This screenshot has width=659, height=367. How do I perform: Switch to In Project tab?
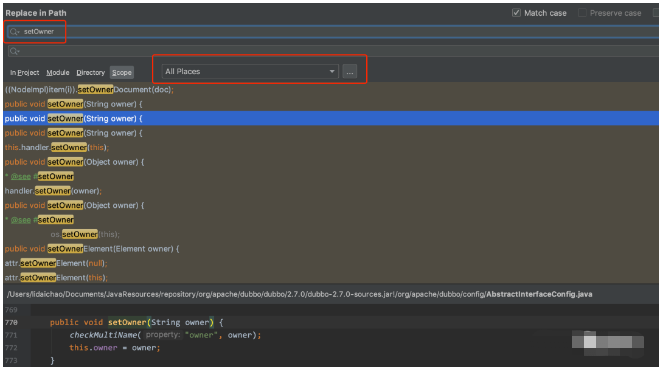24,73
